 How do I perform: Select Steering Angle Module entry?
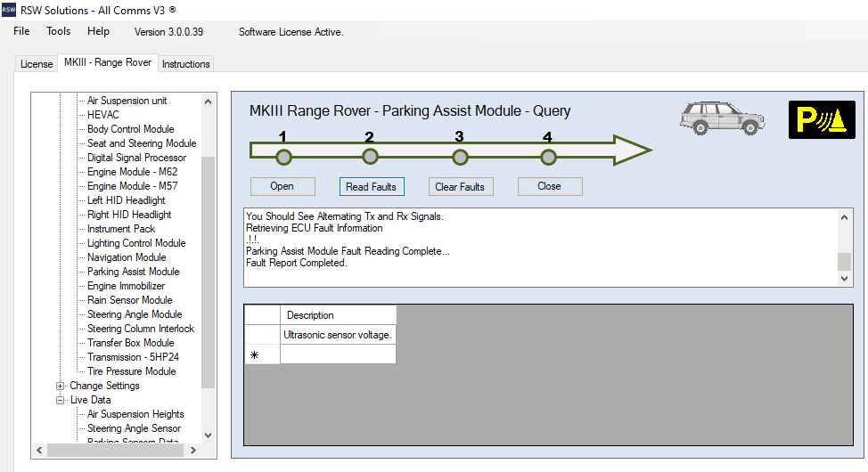tap(135, 314)
